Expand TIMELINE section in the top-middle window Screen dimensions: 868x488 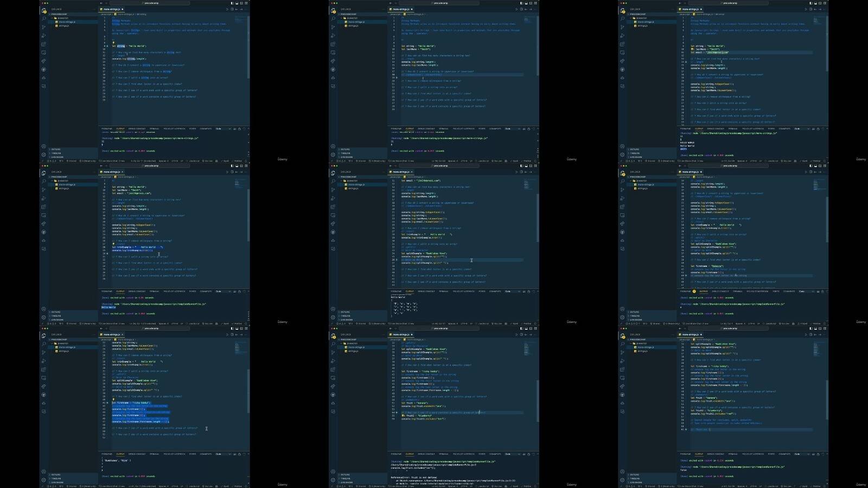[346, 153]
